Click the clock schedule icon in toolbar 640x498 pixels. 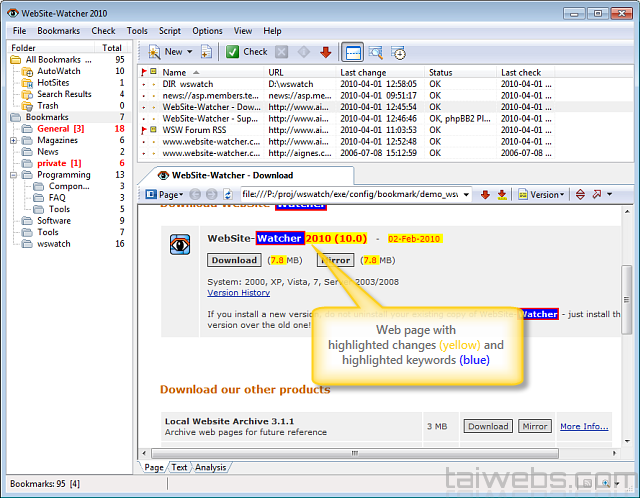coord(398,52)
